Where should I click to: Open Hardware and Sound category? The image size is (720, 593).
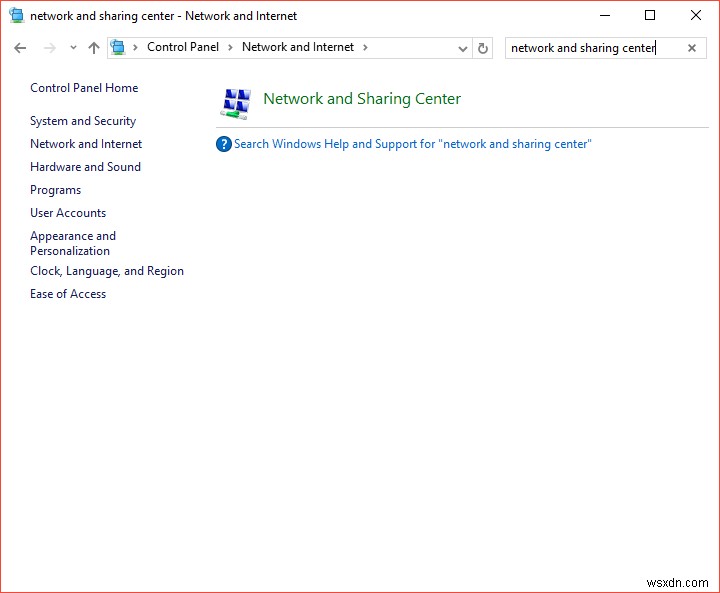pos(85,167)
